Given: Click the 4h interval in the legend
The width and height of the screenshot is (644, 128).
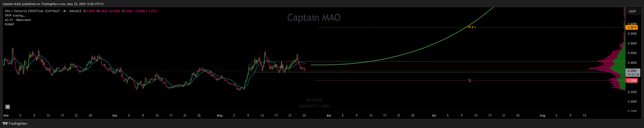Looking at the screenshot, I should (x=65, y=11).
